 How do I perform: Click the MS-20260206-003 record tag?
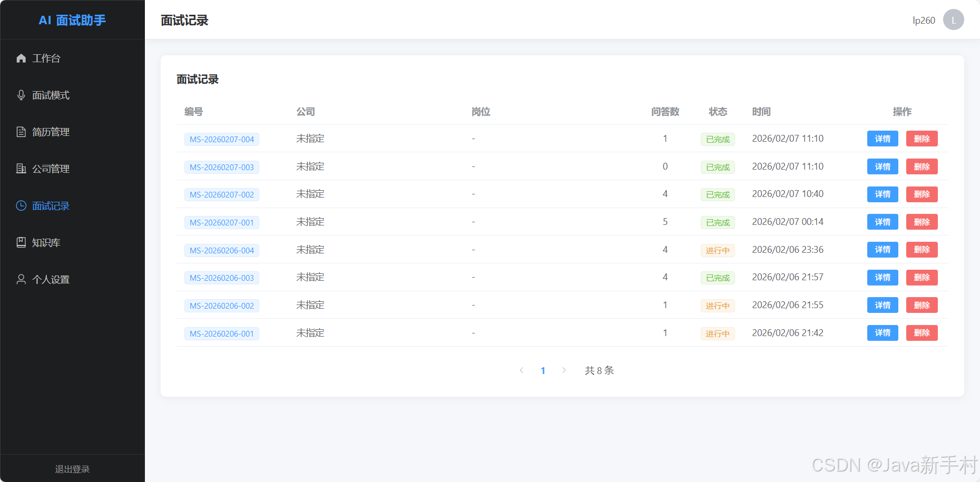(222, 278)
